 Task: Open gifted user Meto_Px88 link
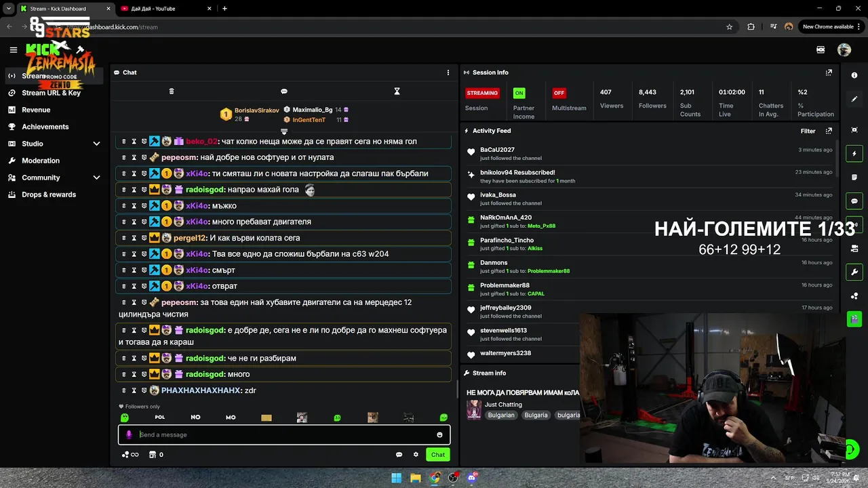pyautogui.click(x=541, y=226)
